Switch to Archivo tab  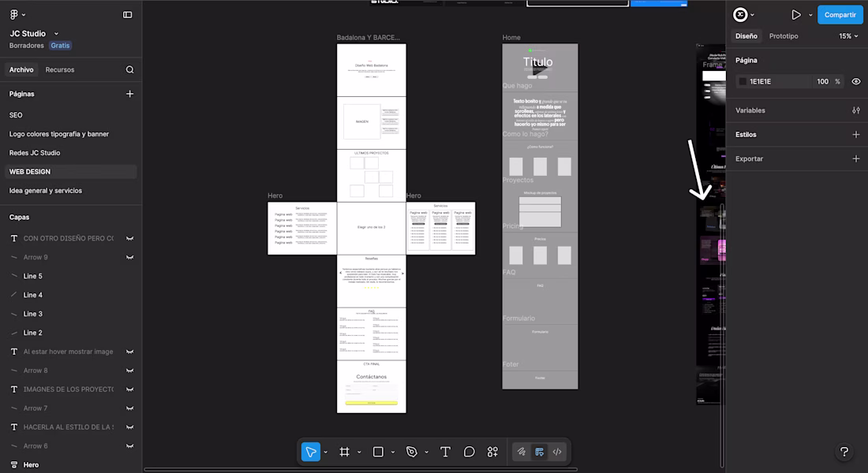coord(21,69)
